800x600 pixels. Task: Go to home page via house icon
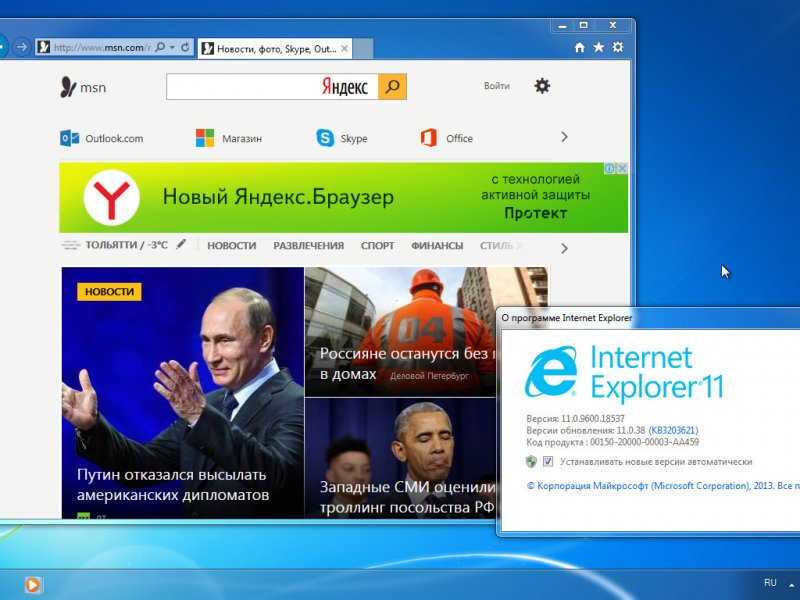tap(579, 47)
